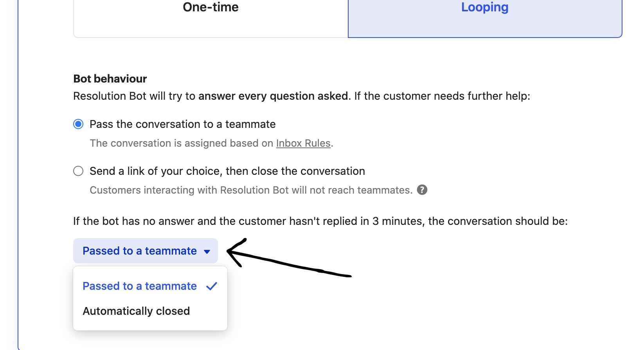Click the dropdown caret arrow icon

(207, 251)
